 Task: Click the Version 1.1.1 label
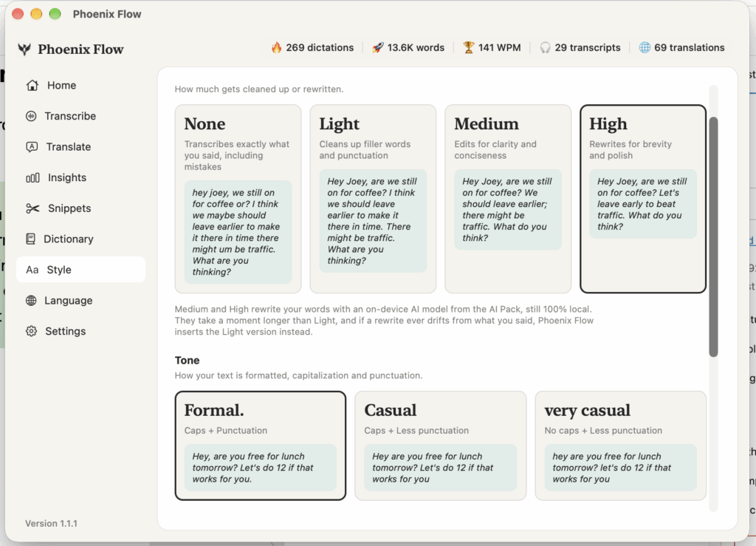[51, 523]
